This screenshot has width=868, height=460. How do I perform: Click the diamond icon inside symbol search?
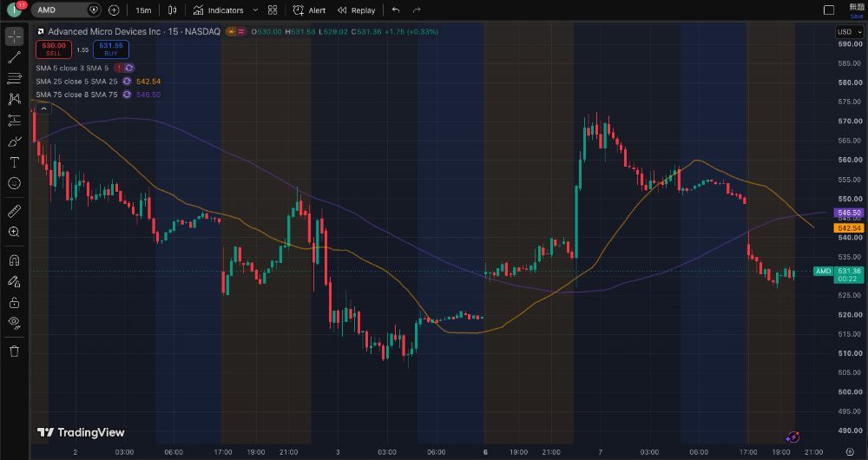click(94, 10)
